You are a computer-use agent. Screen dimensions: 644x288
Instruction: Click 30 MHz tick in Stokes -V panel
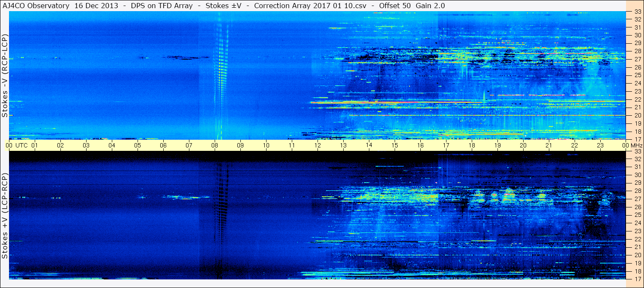click(x=638, y=35)
